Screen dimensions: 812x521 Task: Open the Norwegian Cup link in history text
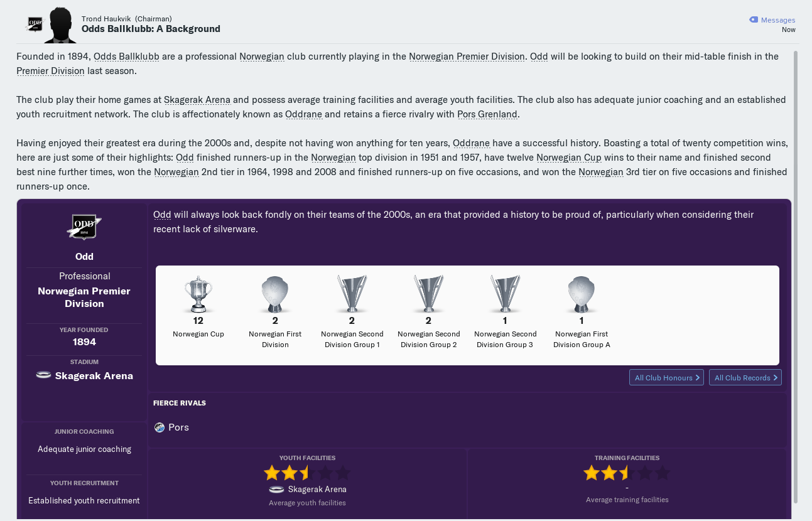click(x=569, y=158)
